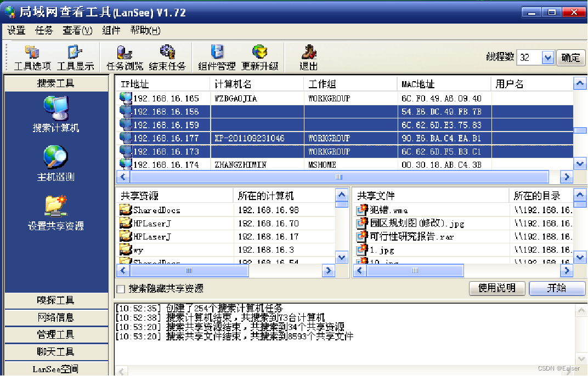Screen dimensions: 588x376
Task: Select computer name ZHANGZHIMIN
Action: click(240, 164)
